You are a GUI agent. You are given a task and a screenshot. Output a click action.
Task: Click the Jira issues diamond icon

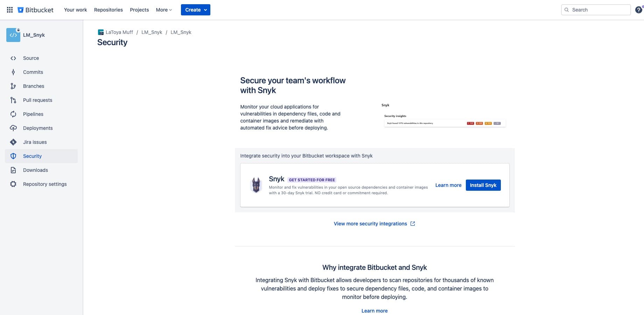point(13,142)
